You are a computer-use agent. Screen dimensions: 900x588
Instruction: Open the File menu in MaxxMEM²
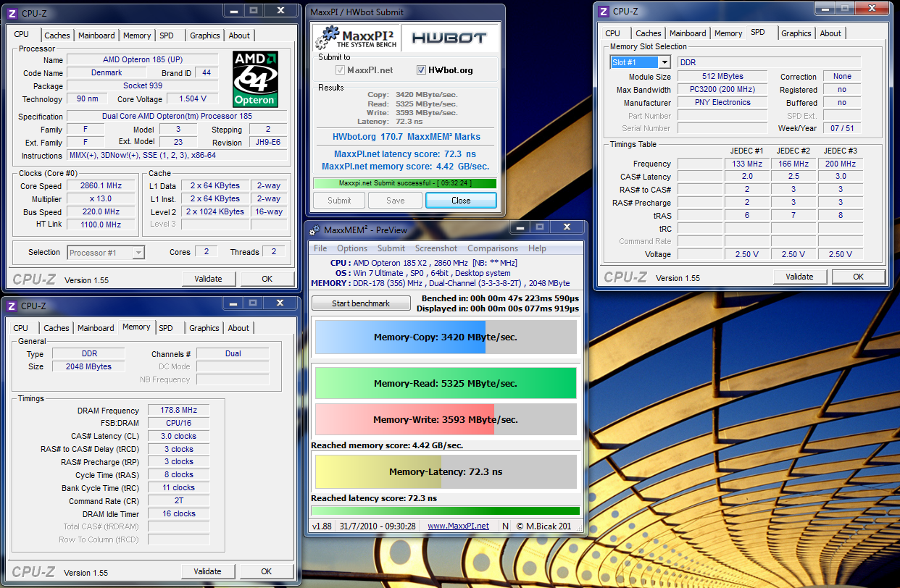[x=320, y=248]
